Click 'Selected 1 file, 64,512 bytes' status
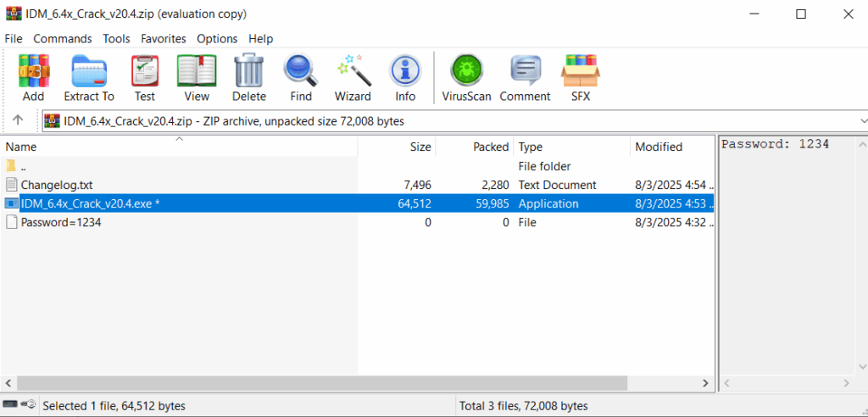The height and width of the screenshot is (417, 868). tap(114, 406)
